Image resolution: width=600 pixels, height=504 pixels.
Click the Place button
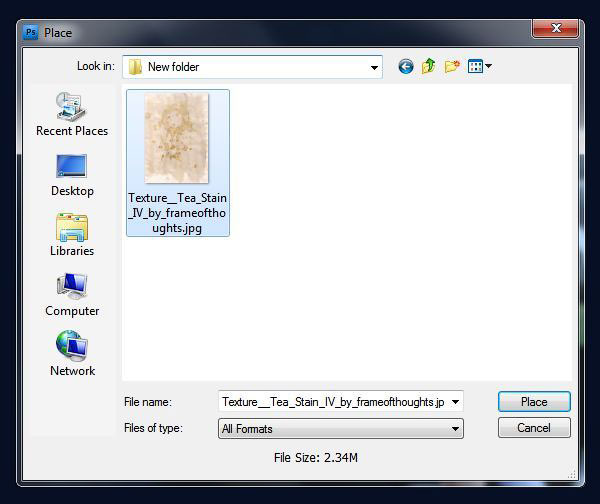point(534,401)
